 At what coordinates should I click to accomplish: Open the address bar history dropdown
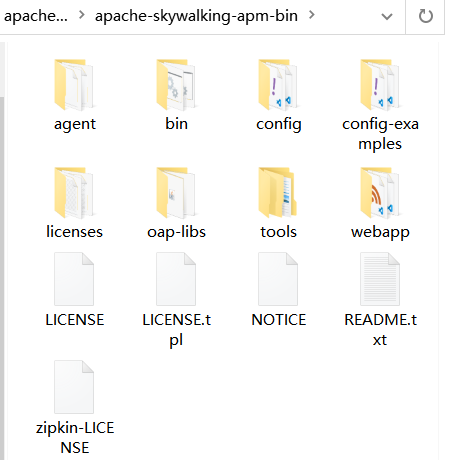(387, 16)
